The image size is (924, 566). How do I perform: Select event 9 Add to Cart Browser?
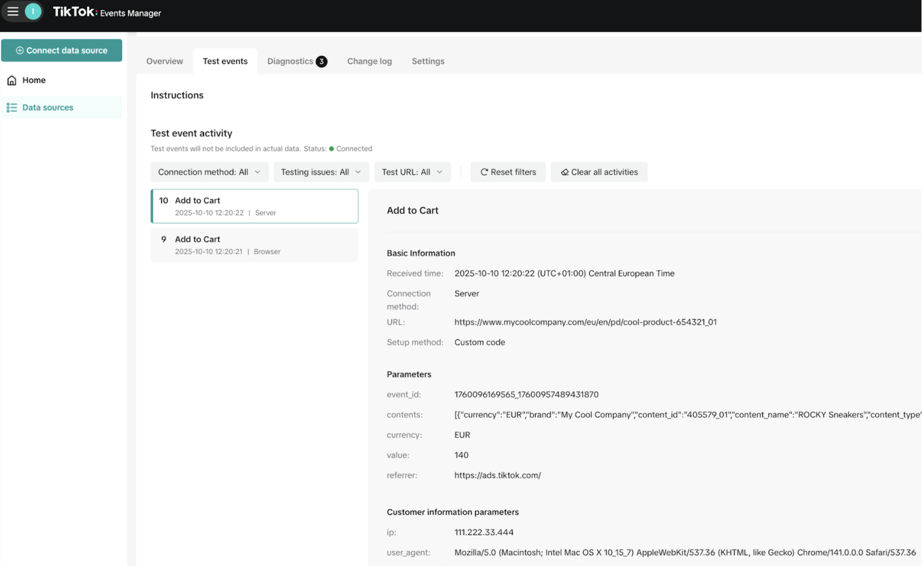click(254, 245)
